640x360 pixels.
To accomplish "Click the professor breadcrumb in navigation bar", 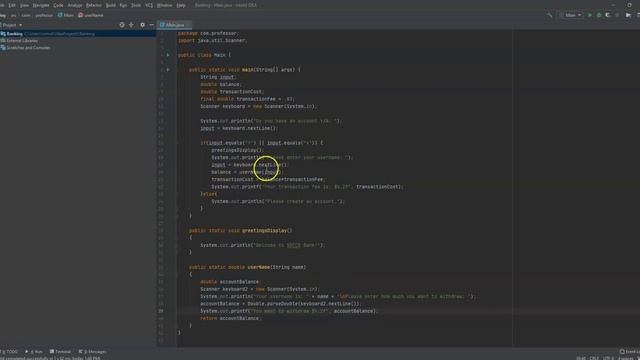I will [x=44, y=15].
